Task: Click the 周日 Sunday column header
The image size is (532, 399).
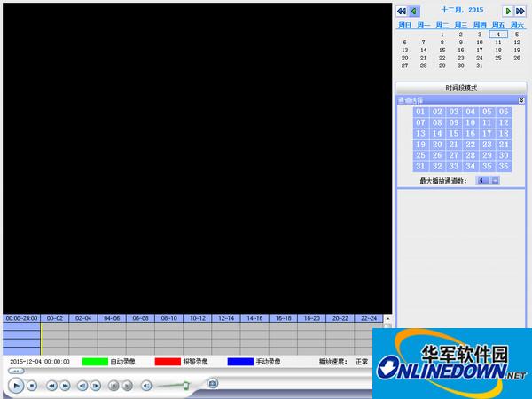Action: pyautogui.click(x=405, y=25)
